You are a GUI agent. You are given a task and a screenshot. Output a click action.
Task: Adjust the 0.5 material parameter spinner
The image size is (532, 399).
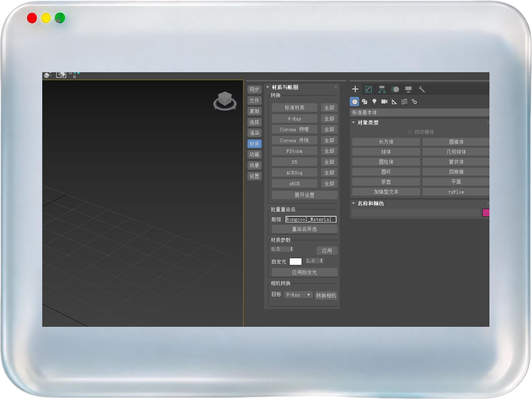292,249
